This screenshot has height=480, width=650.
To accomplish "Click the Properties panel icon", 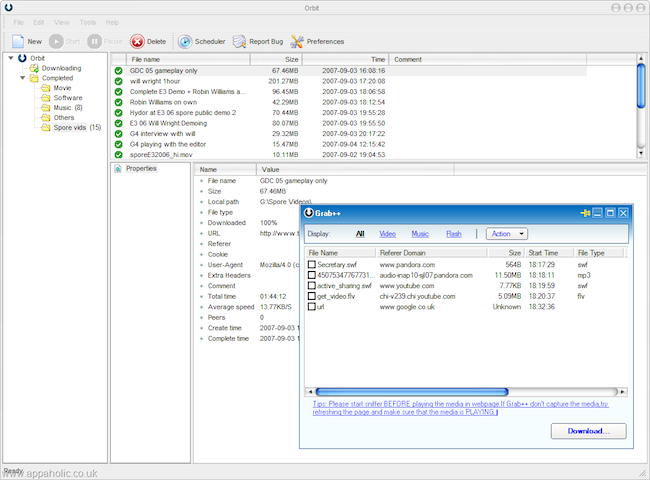I will (x=118, y=169).
